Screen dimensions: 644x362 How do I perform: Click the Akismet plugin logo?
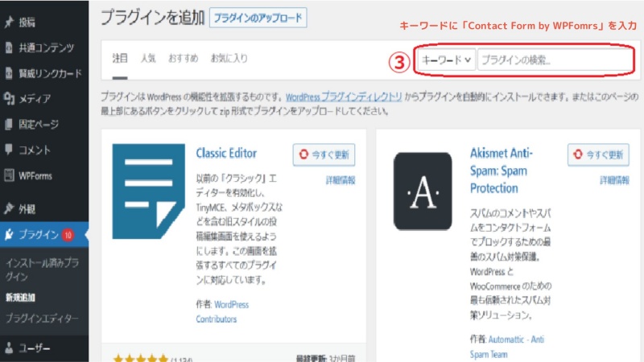coord(423,191)
